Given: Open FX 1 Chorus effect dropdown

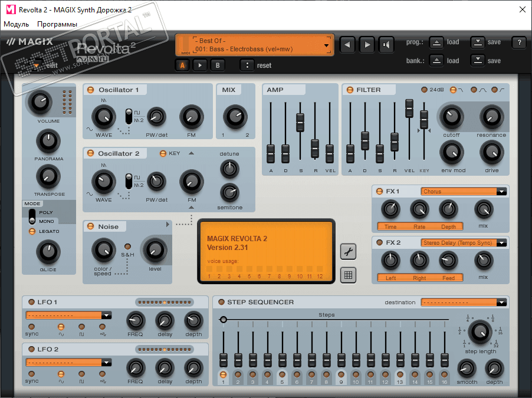Looking at the screenshot, I should click(x=501, y=192).
